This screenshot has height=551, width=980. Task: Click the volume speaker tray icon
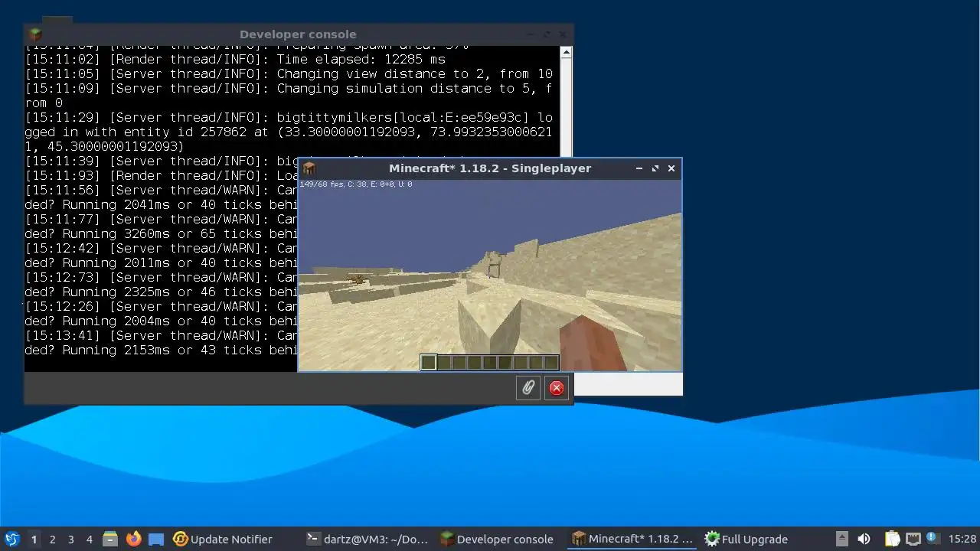[x=864, y=539]
